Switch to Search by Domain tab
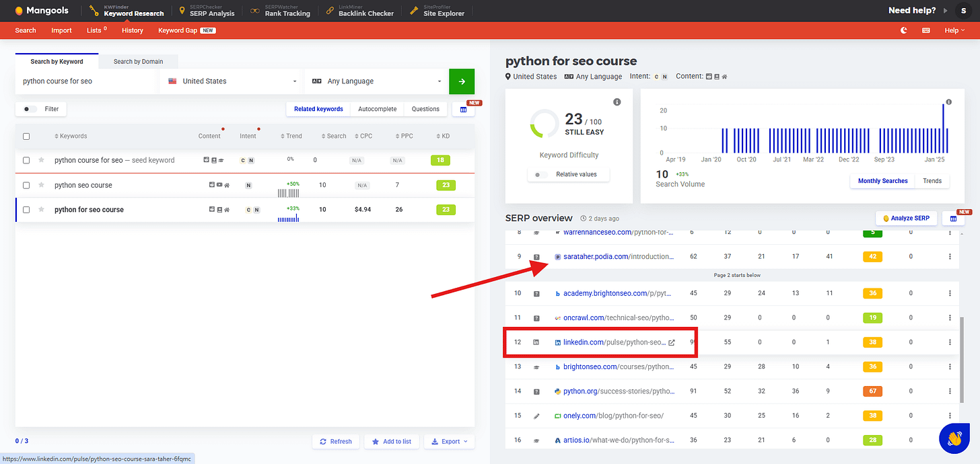Image resolution: width=980 pixels, height=464 pixels. tap(138, 61)
